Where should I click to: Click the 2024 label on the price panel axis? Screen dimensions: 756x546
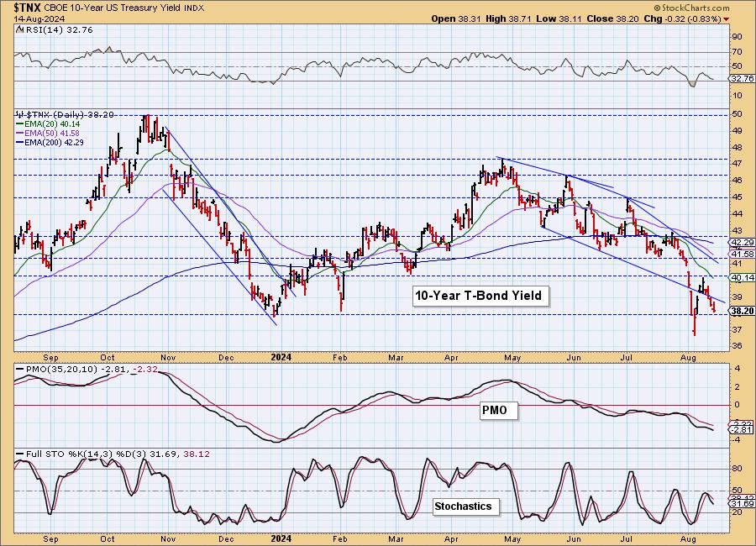(x=281, y=357)
